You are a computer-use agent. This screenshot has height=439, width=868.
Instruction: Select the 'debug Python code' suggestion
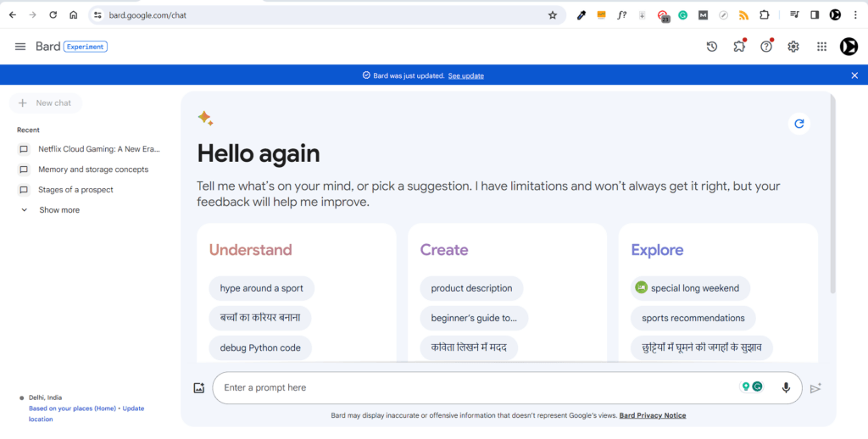[260, 347]
